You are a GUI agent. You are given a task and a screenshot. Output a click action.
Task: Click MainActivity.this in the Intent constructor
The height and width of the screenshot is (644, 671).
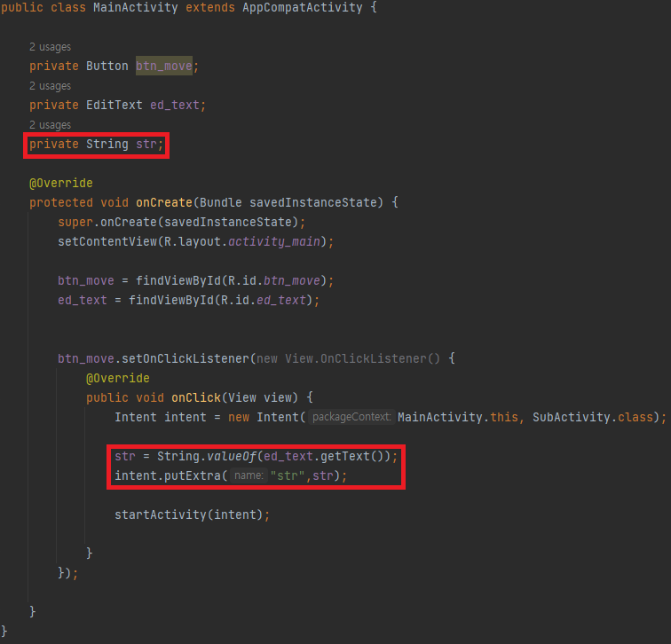click(x=457, y=417)
